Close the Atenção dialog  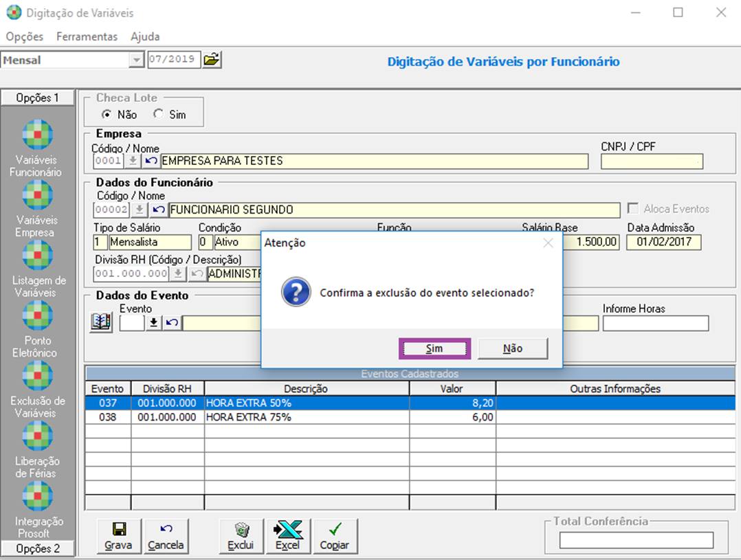[x=549, y=243]
